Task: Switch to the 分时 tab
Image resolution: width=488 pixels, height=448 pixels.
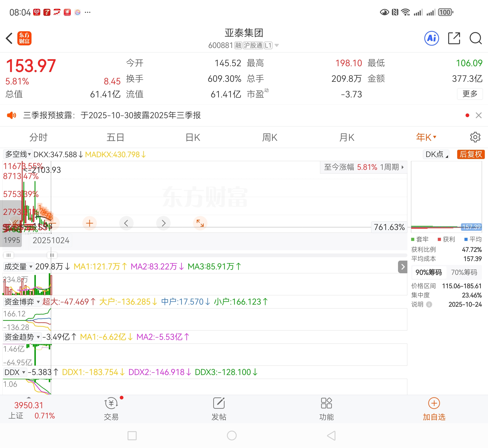Action: coord(38,137)
